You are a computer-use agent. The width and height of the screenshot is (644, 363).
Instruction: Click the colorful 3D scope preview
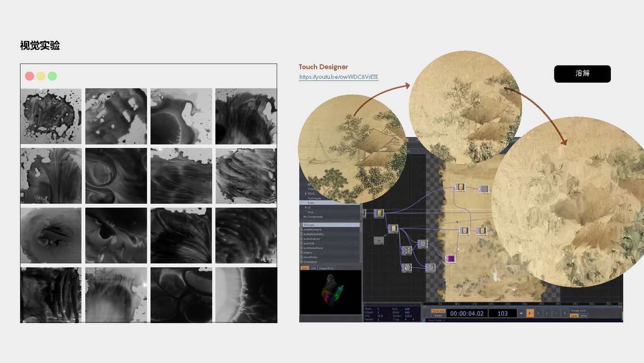[330, 292]
